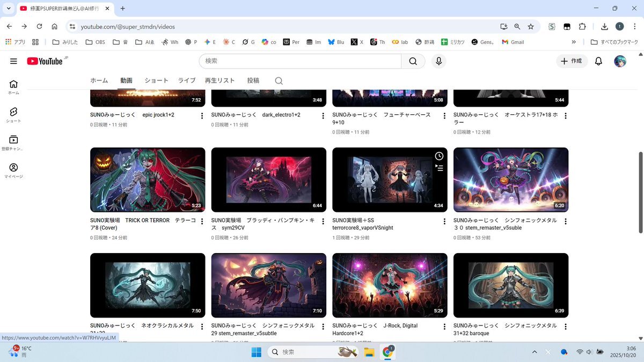The width and height of the screenshot is (644, 362).
Task: Switch to the ライブ tab
Action: point(187,80)
